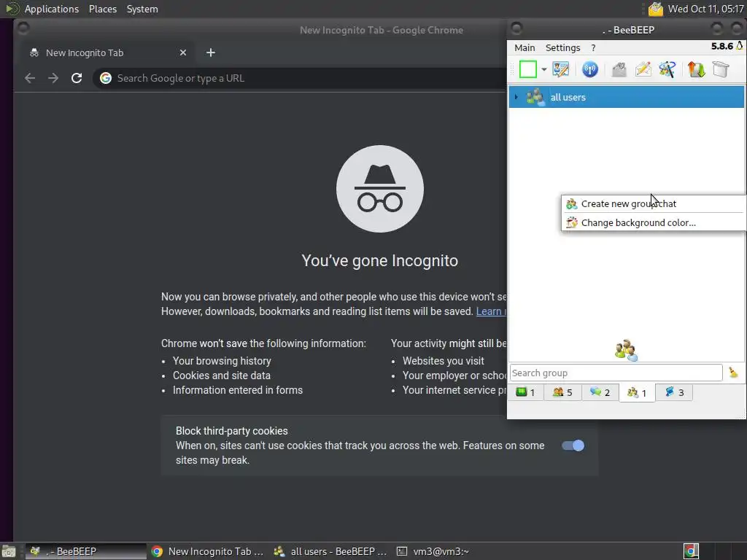Click the BeeBEEP tray icon in top panel
This screenshot has width=747, height=560.
656,9
